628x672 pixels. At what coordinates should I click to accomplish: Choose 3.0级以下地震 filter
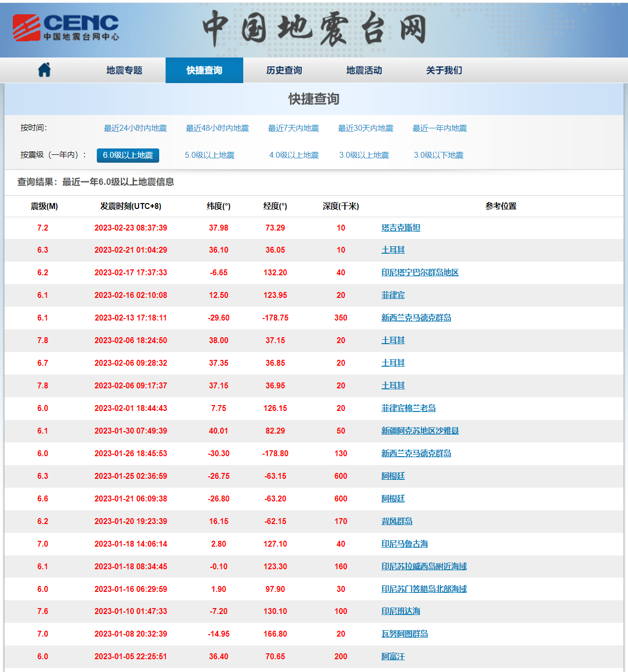pos(439,155)
